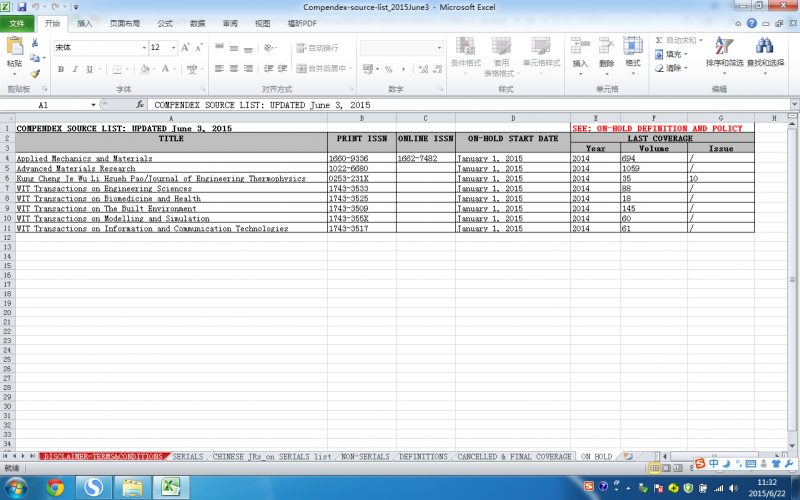Click the increase indent icon
The width and height of the screenshot is (800, 500).
pos(282,68)
